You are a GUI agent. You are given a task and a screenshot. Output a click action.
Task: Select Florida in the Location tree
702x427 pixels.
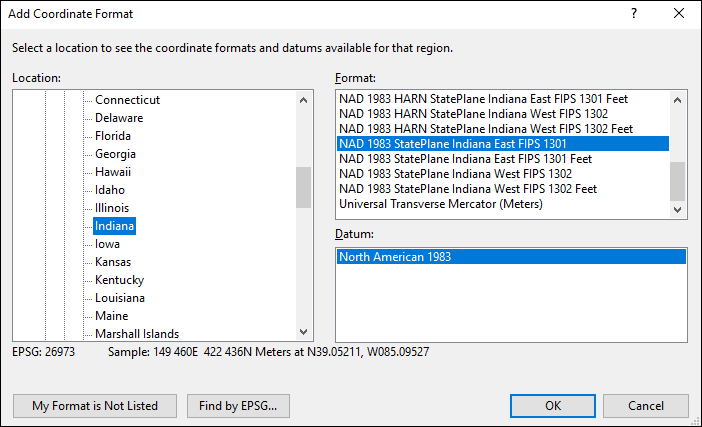click(x=113, y=136)
